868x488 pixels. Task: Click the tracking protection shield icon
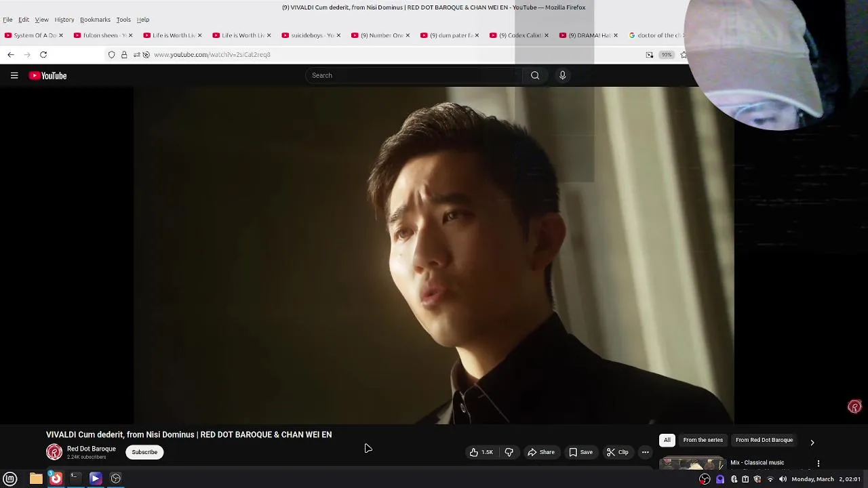pyautogui.click(x=112, y=54)
